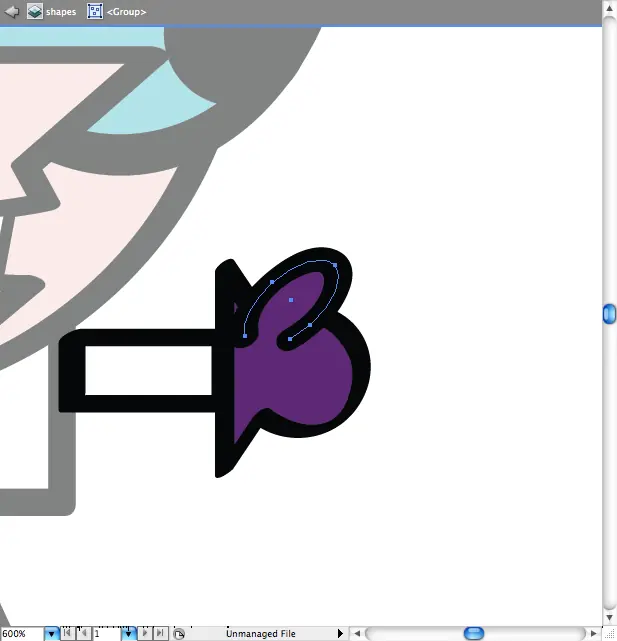The image size is (617, 641).
Task: Click the vertical scrollbar up arrow
Action: pyautogui.click(x=609, y=8)
